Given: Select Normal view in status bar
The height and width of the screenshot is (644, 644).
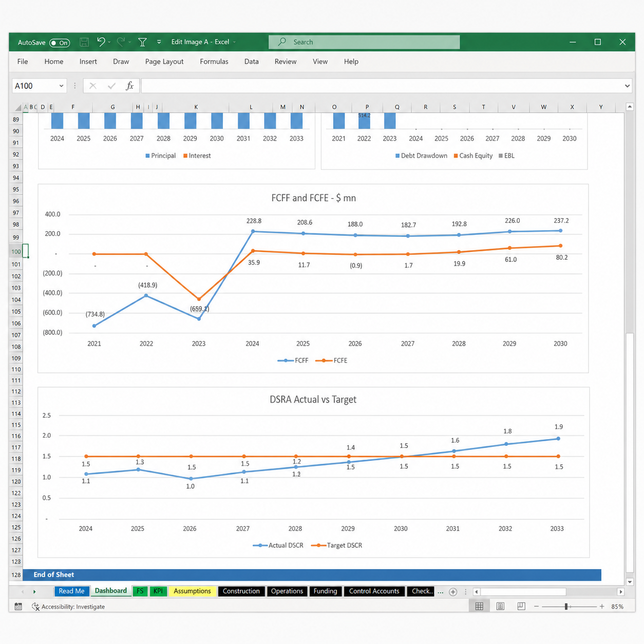Looking at the screenshot, I should [479, 607].
